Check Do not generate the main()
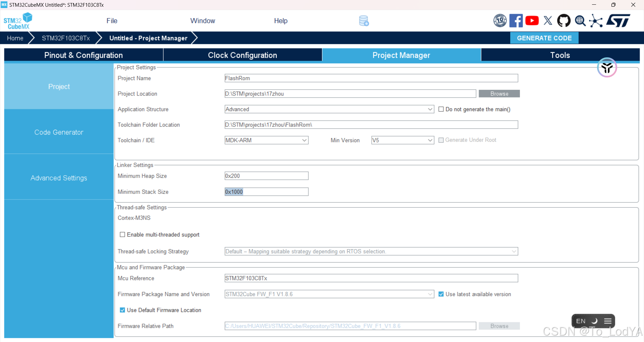 [x=441, y=109]
